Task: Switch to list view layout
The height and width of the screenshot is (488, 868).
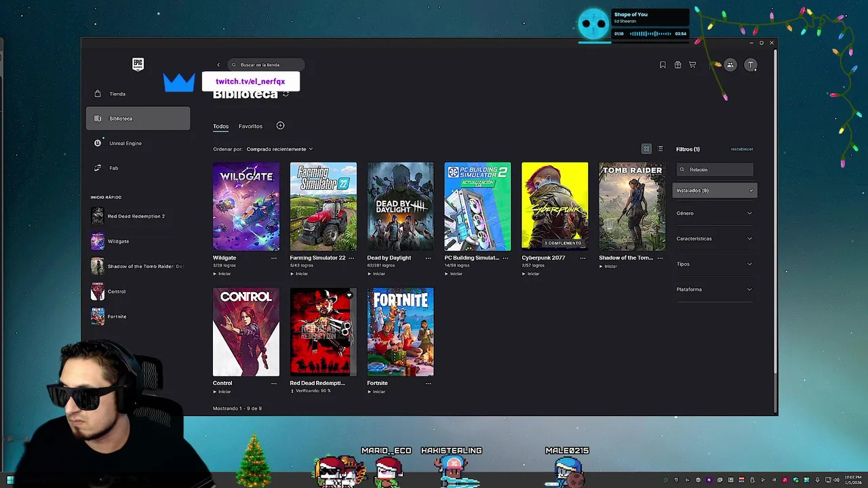Action: coord(660,149)
